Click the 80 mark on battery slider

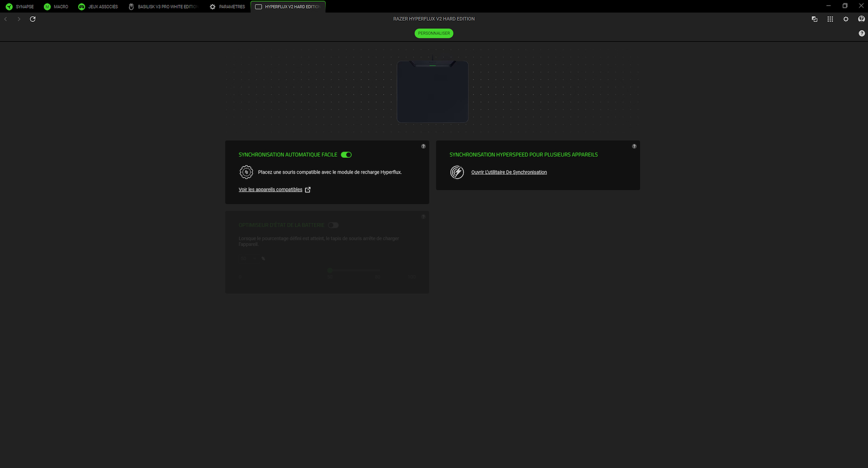click(377, 277)
